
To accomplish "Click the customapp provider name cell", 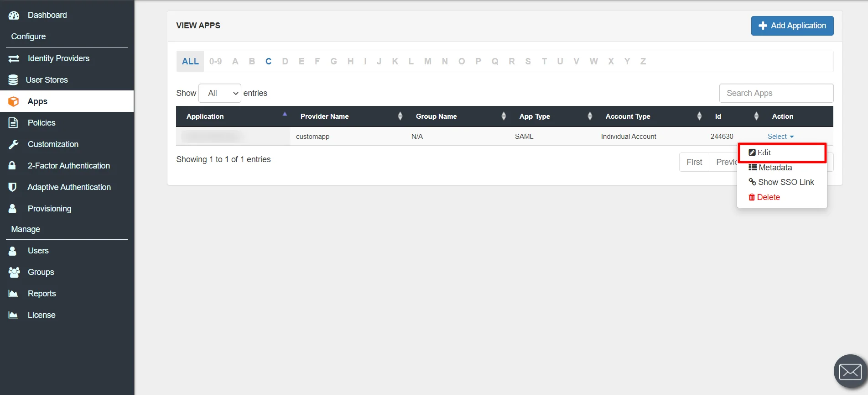I will pos(312,137).
